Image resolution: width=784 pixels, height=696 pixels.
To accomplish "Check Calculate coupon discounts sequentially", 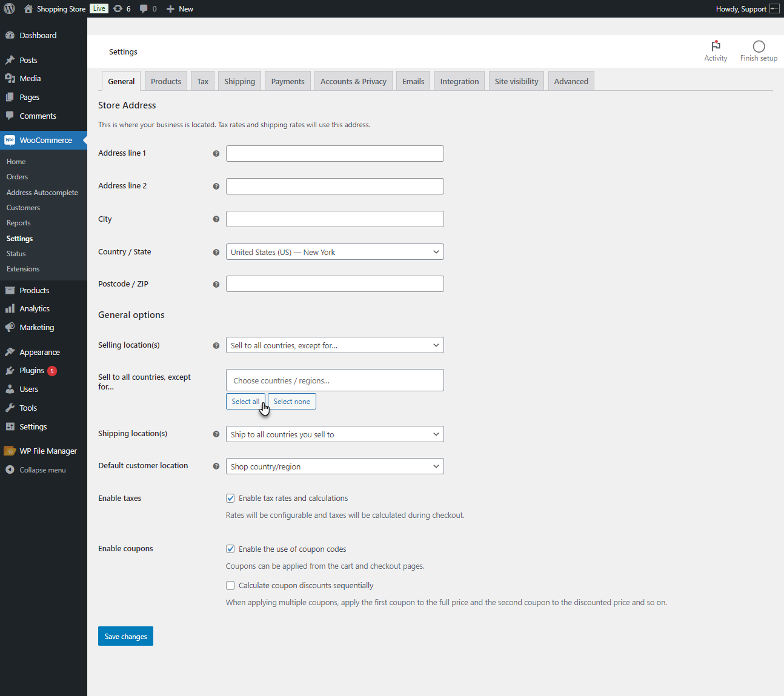I will click(x=230, y=586).
